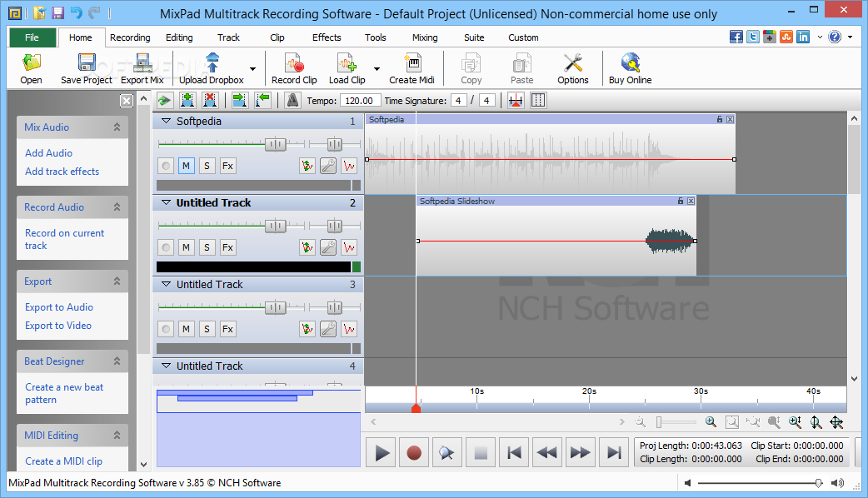Click the master volume slider at bottom
Image resolution: width=868 pixels, height=498 pixels.
(x=758, y=483)
